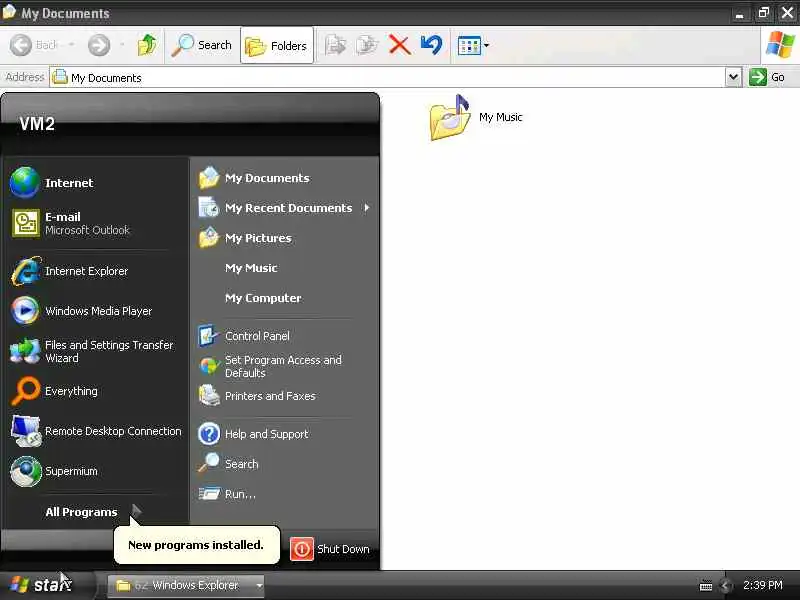Open My Computer from Start menu
This screenshot has width=800, height=600.
285,298
